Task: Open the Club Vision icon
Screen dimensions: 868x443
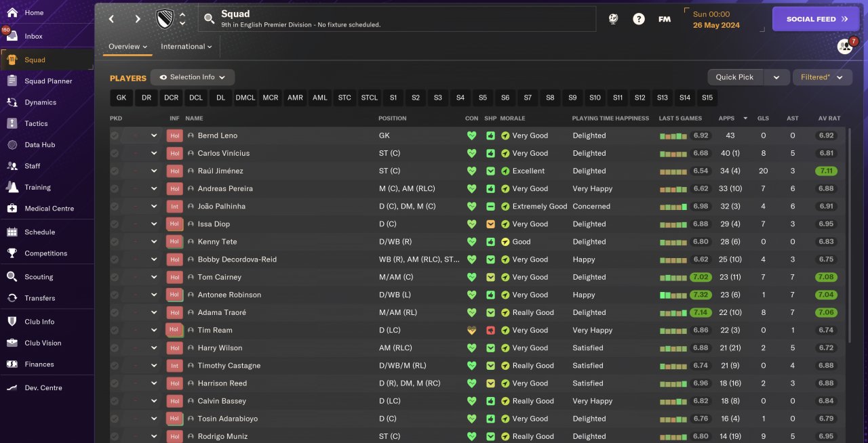Action: point(12,343)
